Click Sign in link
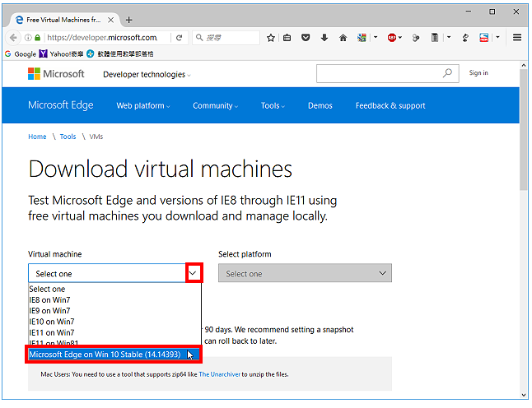Image resolution: width=532 pixels, height=408 pixels. point(478,73)
